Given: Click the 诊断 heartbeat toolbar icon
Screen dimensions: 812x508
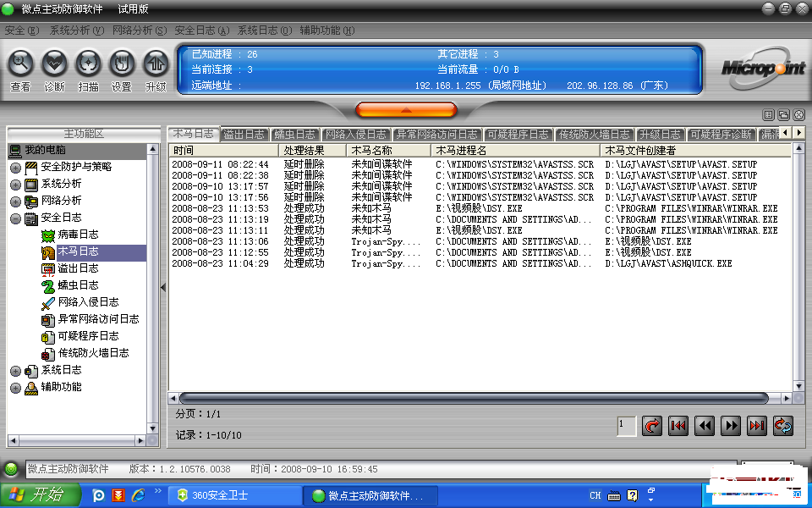Looking at the screenshot, I should [54, 63].
